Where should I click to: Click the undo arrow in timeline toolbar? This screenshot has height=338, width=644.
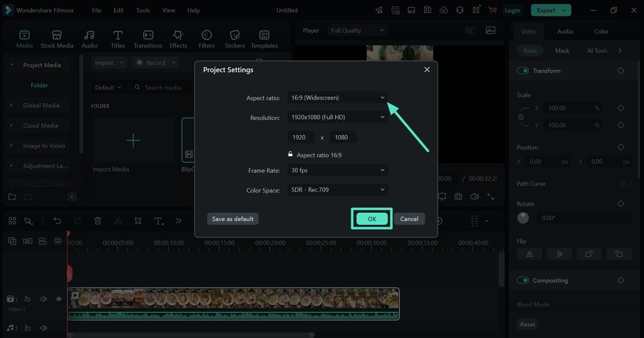click(x=57, y=221)
